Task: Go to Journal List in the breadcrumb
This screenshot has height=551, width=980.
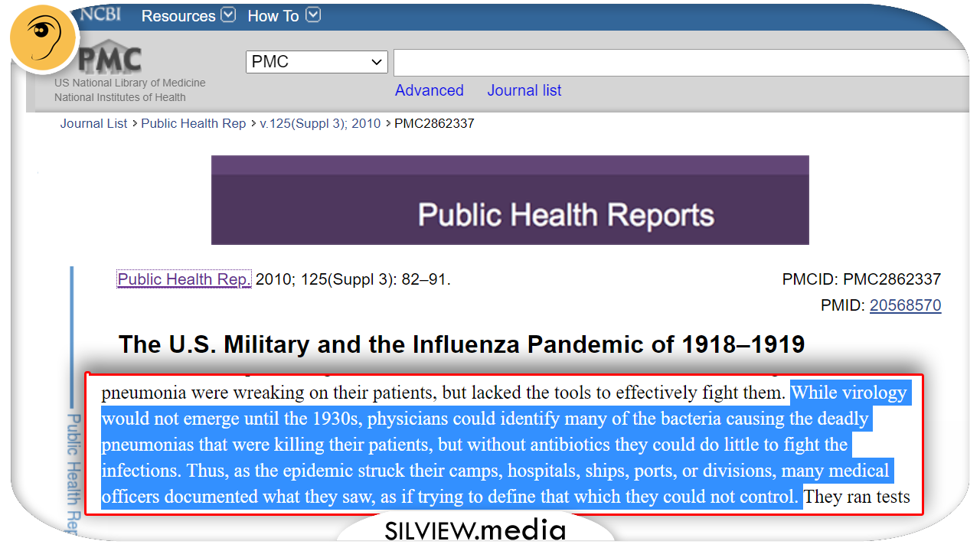Action: [x=93, y=123]
